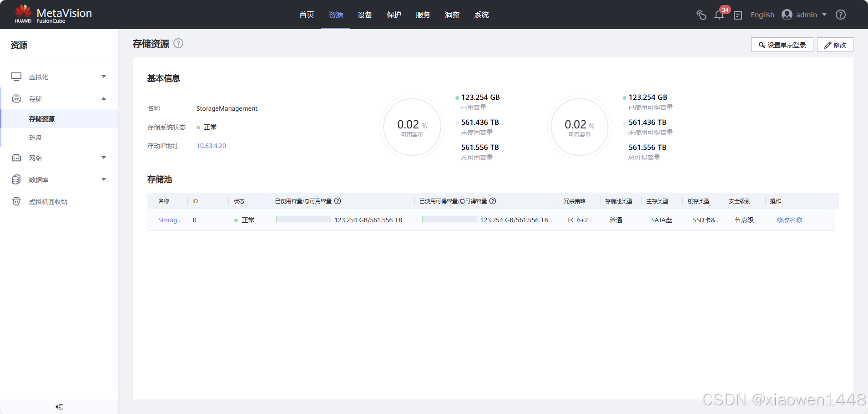Click the 安全级别 column header
Image resolution: width=868 pixels, height=414 pixels.
(740, 201)
